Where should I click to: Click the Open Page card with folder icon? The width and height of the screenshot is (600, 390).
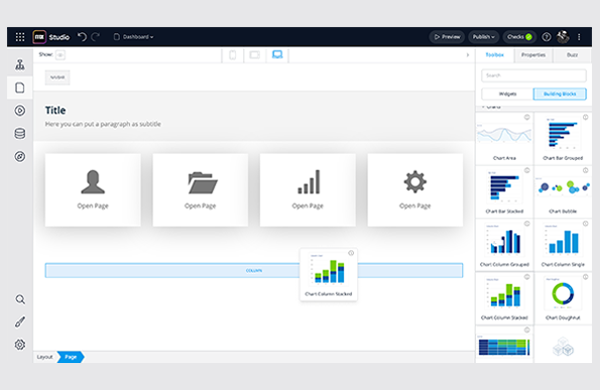[200, 190]
